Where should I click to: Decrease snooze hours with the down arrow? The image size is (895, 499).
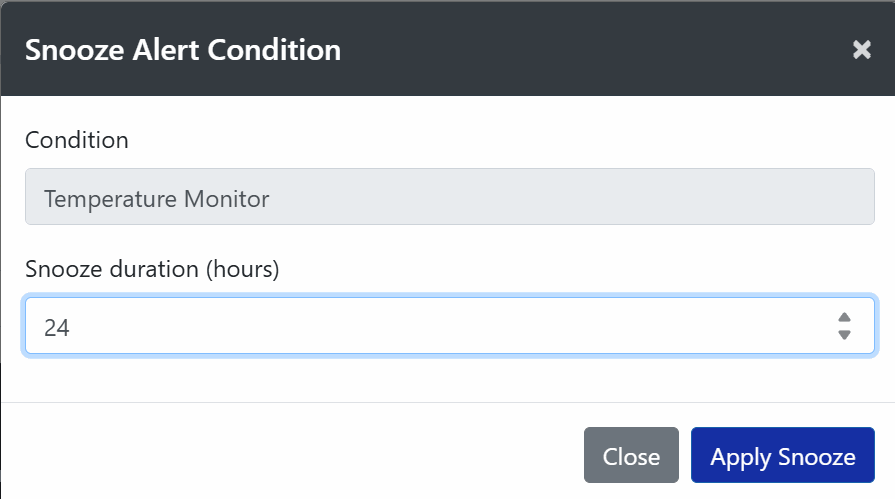tap(844, 335)
